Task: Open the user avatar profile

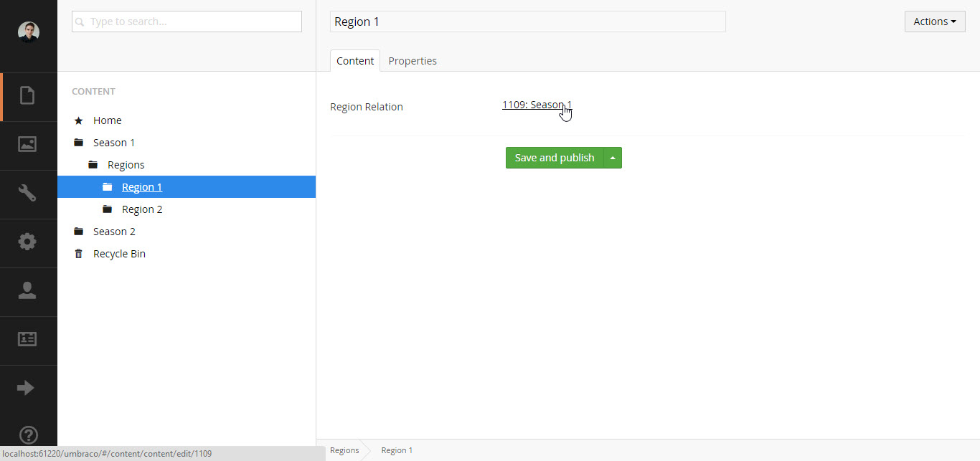Action: coord(28,32)
